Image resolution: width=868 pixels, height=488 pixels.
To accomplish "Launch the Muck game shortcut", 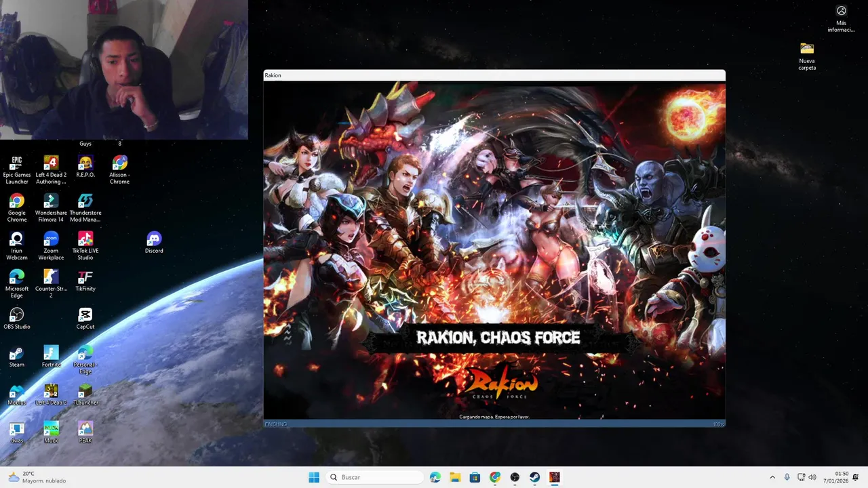I will tap(51, 432).
